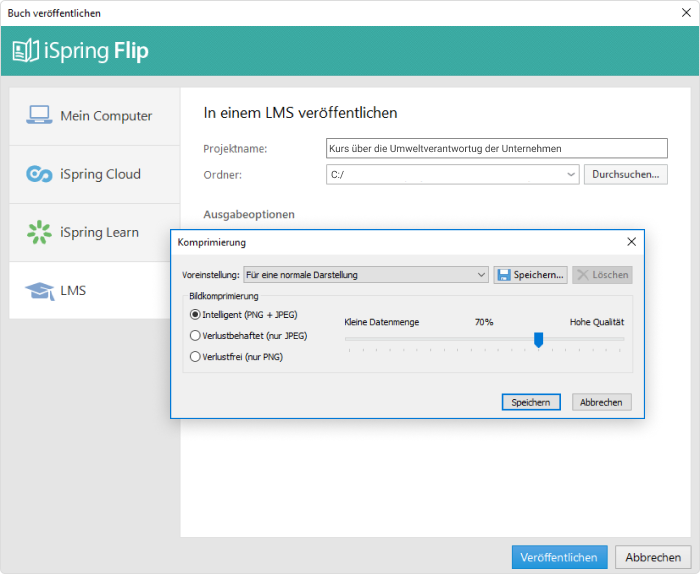
Task: Switch to the Mein Computer tab label
Action: tap(106, 116)
